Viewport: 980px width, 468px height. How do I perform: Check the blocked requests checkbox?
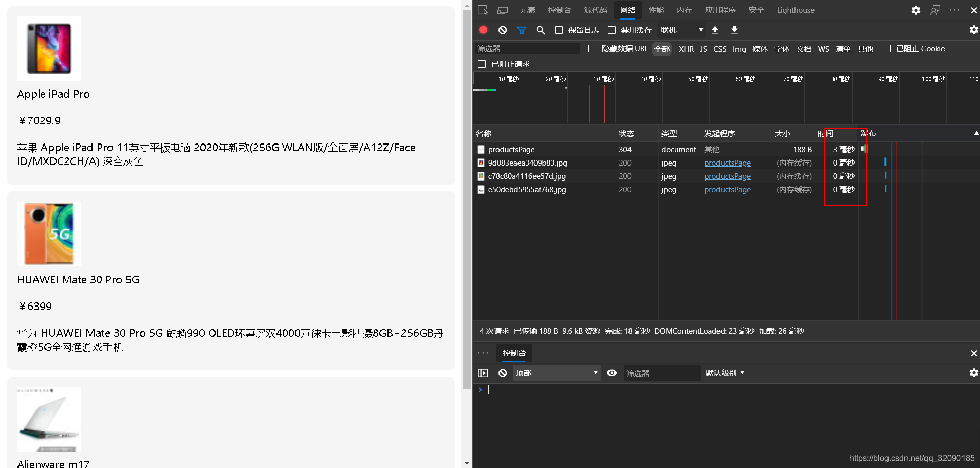point(482,64)
